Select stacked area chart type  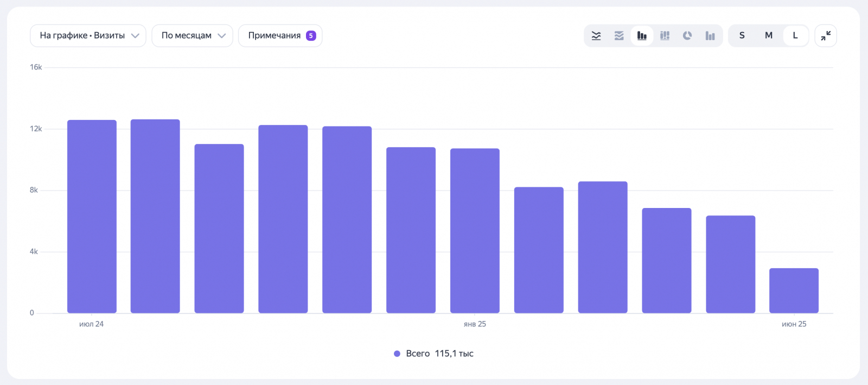[x=619, y=36]
